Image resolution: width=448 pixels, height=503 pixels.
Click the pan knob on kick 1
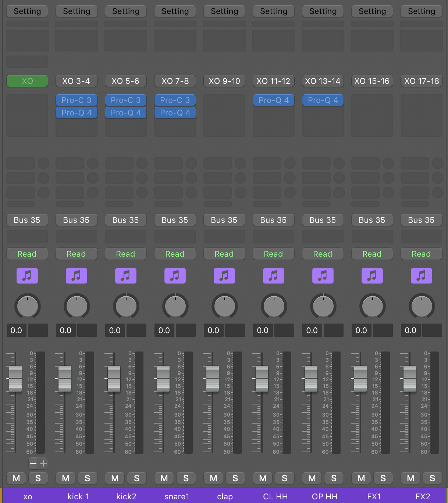tap(77, 306)
